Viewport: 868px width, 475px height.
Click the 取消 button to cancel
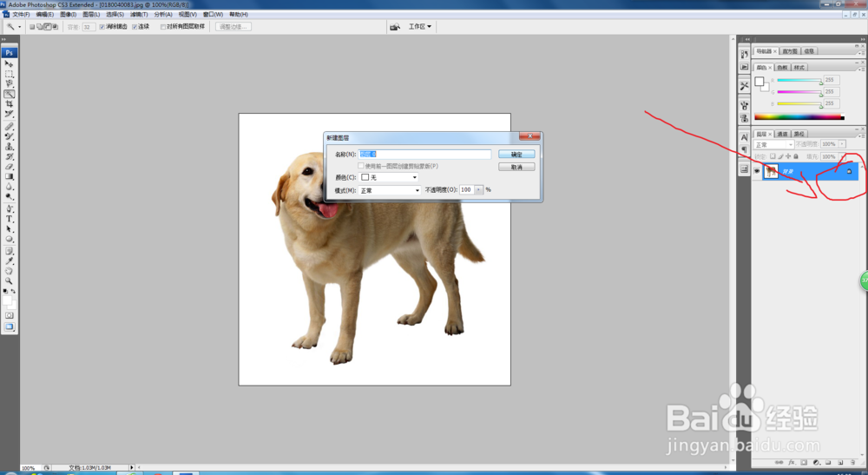516,167
